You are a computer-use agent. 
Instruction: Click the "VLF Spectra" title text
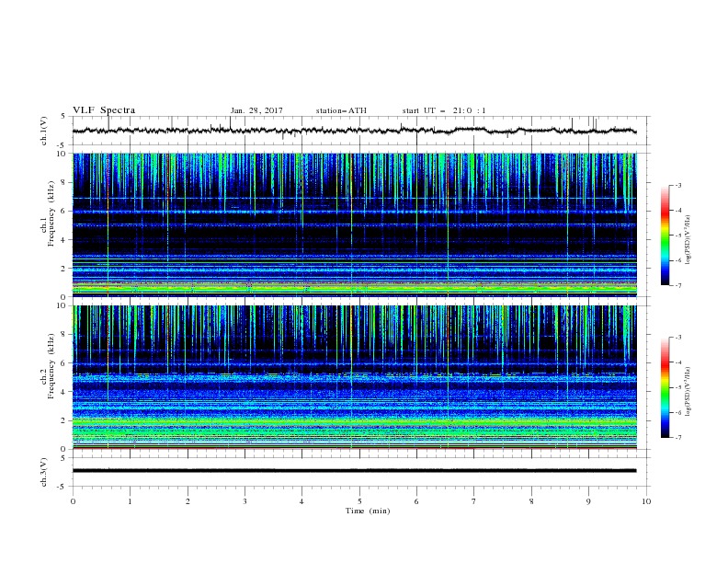pos(104,110)
